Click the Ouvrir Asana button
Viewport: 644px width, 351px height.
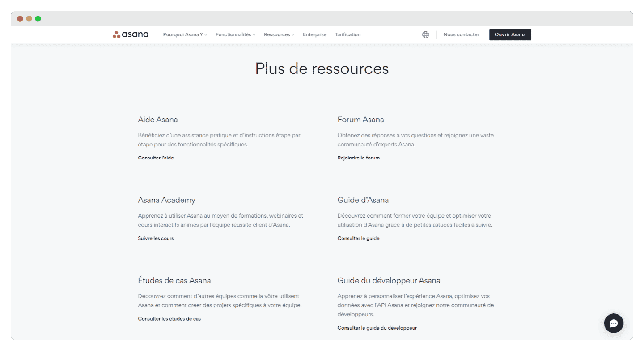coord(510,34)
